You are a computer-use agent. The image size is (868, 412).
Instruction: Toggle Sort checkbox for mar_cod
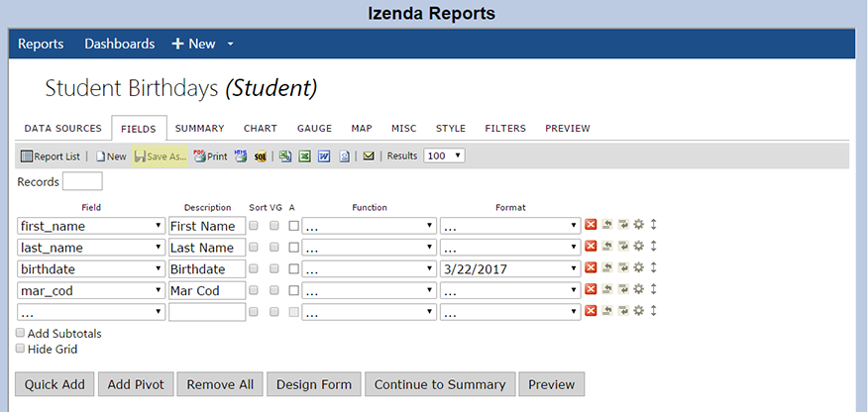pyautogui.click(x=254, y=290)
